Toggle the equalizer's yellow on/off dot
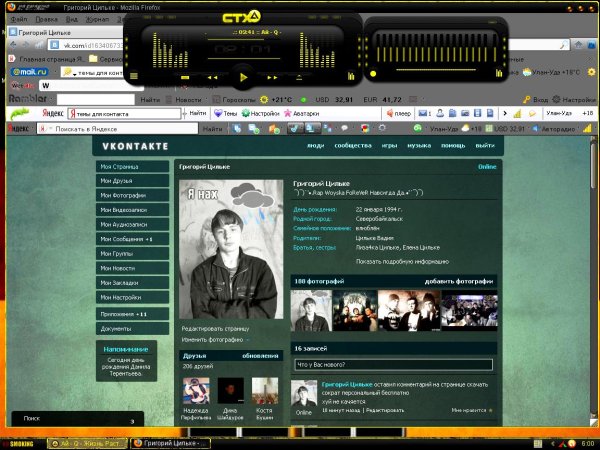The height and width of the screenshot is (450, 600). pyautogui.click(x=373, y=73)
